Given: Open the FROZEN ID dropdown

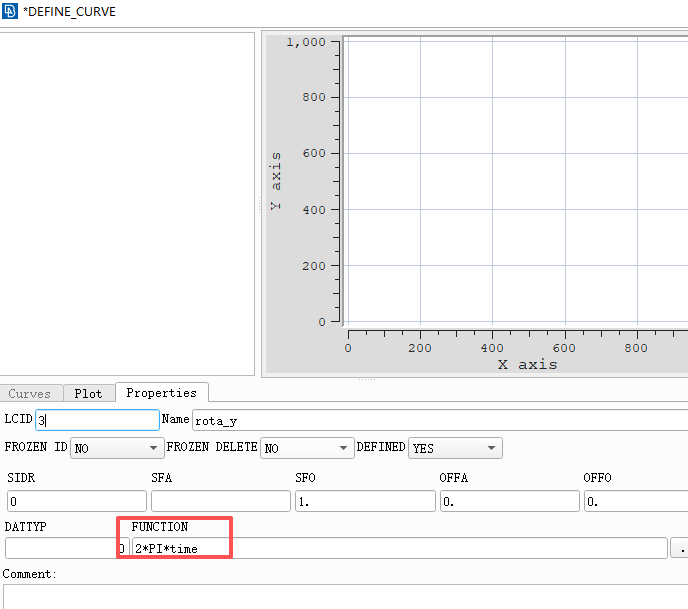Looking at the screenshot, I should (116, 449).
